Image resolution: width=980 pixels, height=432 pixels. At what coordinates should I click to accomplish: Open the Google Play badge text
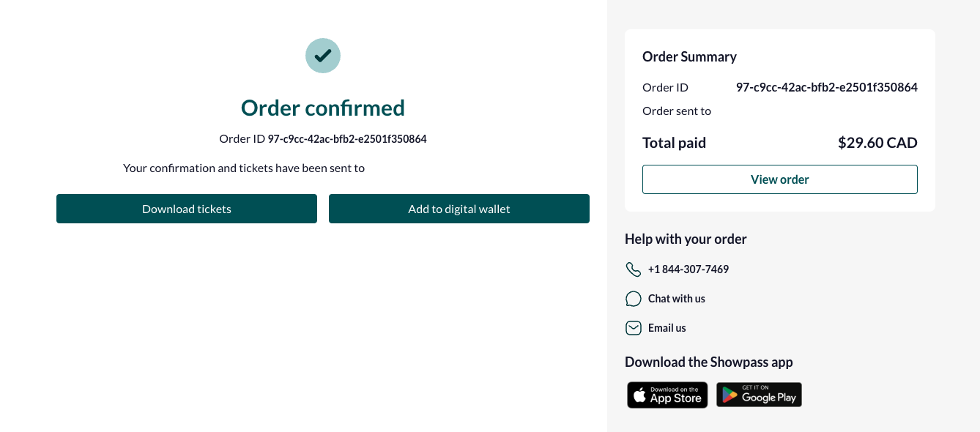769,395
